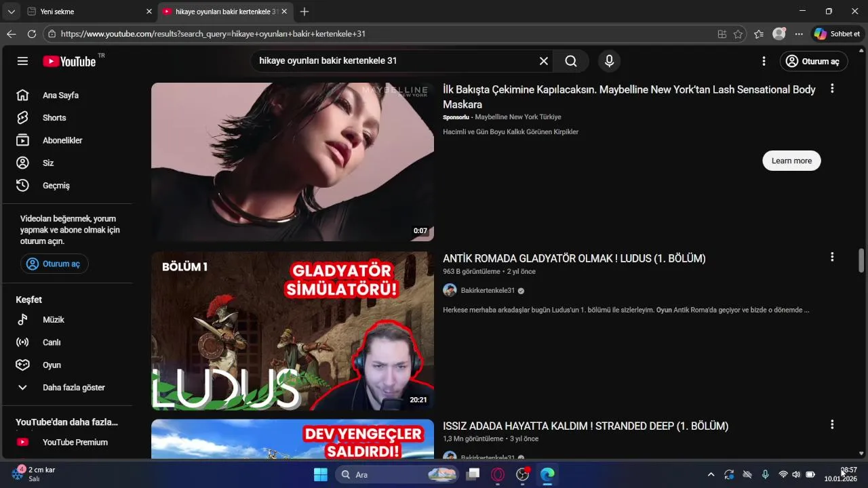The width and height of the screenshot is (868, 488).
Task: Open favorites list icon in toolbar
Action: [x=759, y=34]
